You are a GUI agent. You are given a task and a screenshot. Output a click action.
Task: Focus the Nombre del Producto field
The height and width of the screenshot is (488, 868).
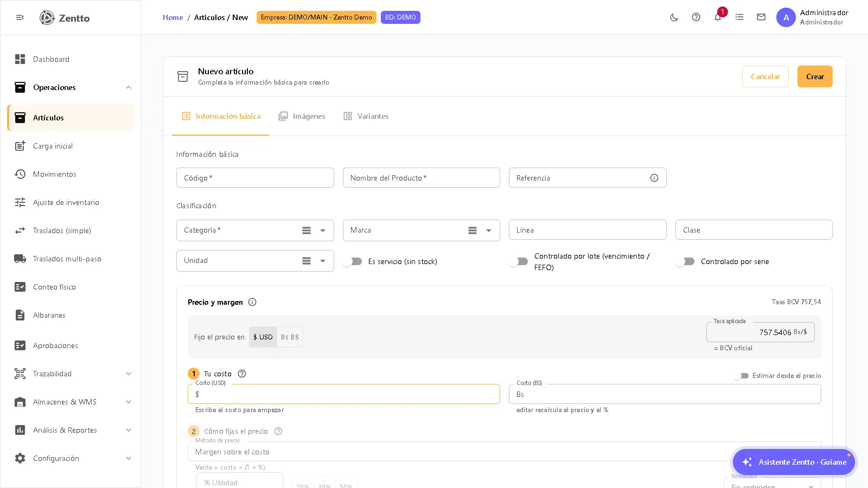tap(422, 178)
